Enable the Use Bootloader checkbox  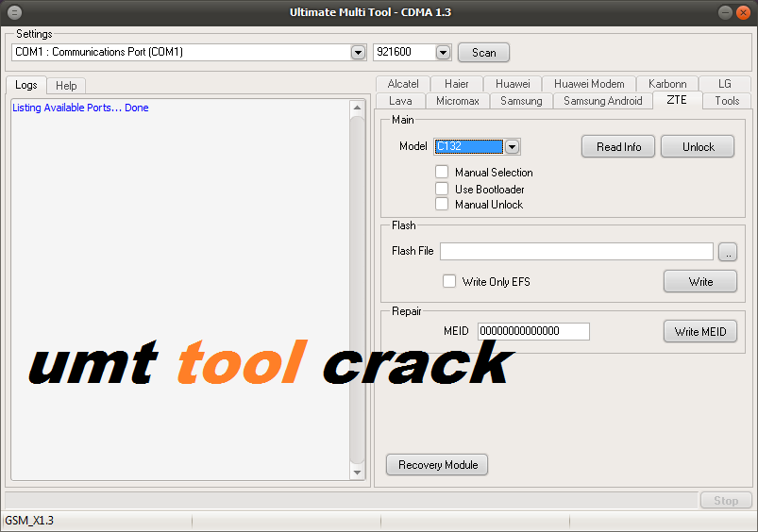click(x=442, y=189)
